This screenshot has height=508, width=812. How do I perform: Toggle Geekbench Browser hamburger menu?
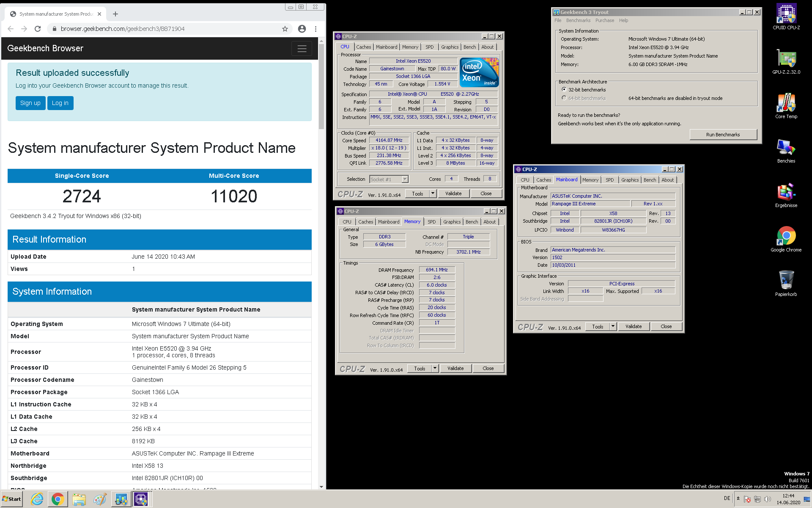tap(302, 49)
